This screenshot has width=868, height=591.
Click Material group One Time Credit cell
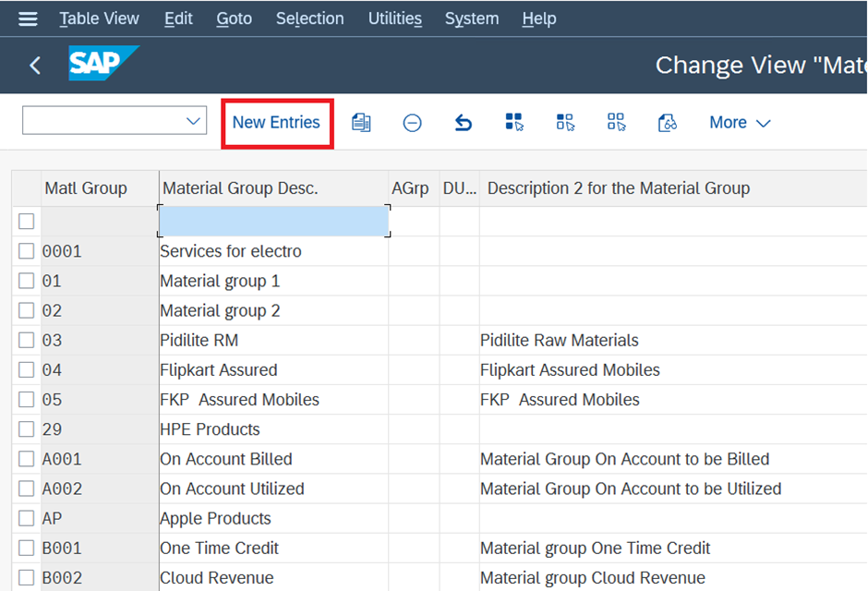pyautogui.click(x=673, y=548)
